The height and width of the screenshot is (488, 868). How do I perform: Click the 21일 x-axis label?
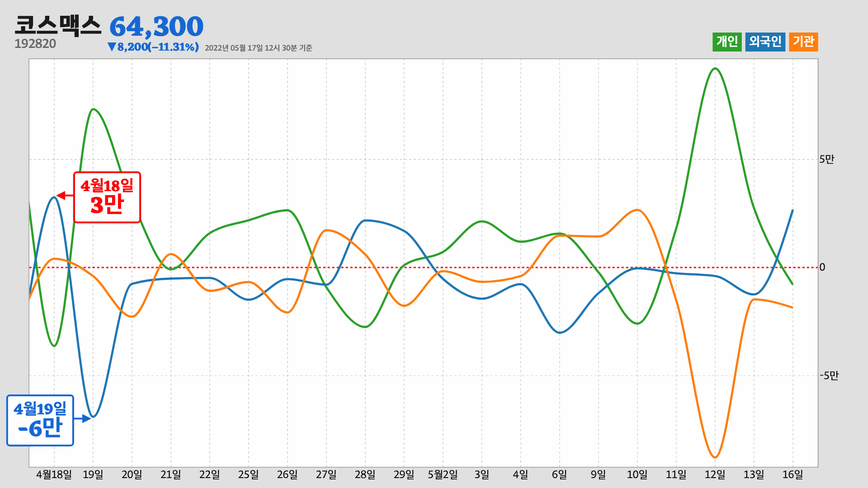171,474
